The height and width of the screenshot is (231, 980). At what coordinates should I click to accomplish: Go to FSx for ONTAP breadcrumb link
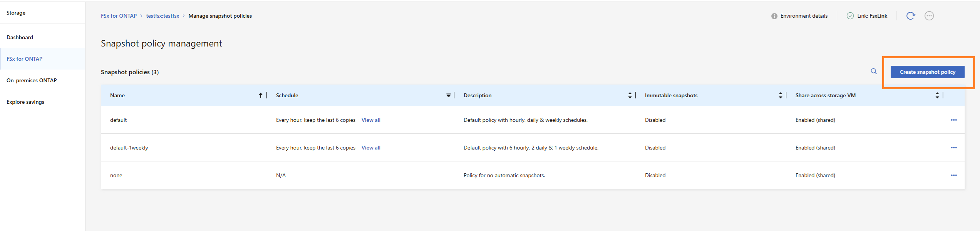(x=119, y=16)
